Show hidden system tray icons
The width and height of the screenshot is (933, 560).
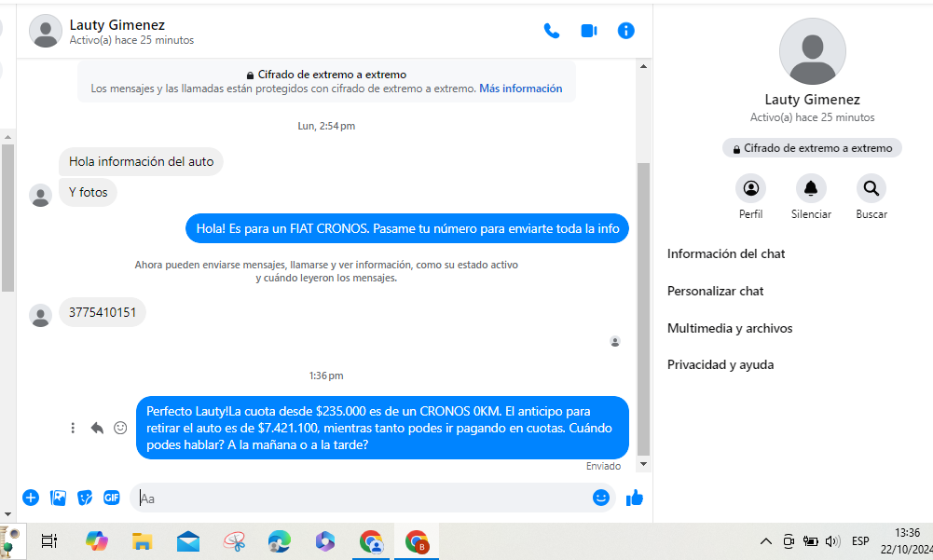click(766, 541)
